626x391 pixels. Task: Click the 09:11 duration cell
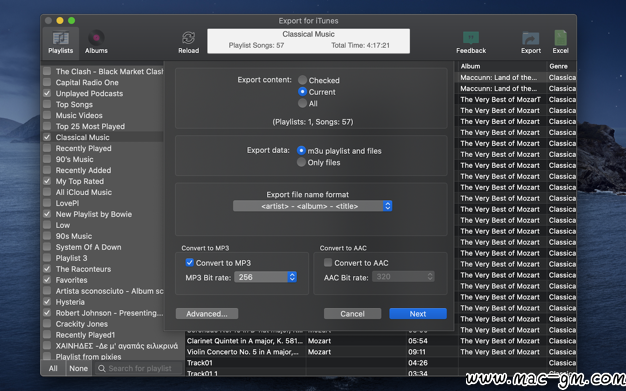coord(418,352)
